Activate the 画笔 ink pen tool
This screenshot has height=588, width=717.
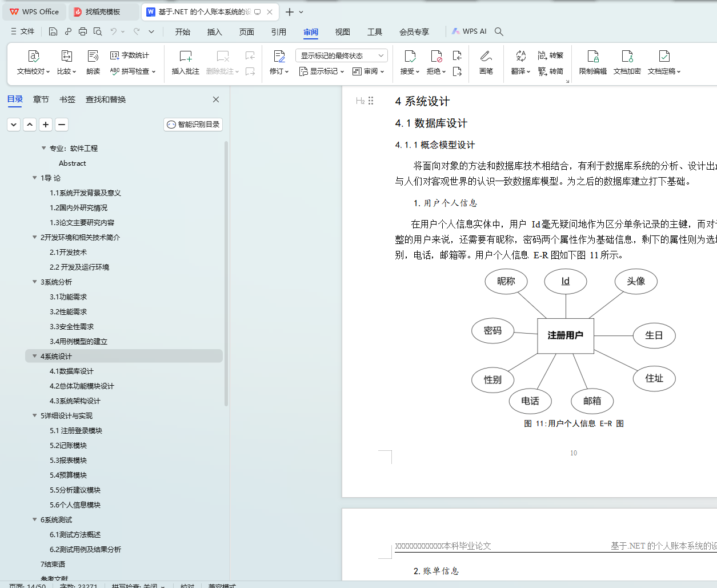(x=486, y=63)
